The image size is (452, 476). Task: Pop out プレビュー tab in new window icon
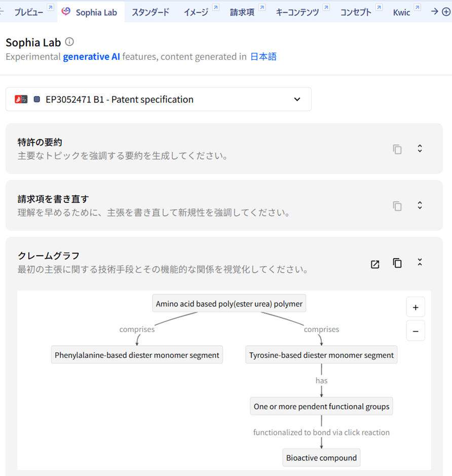coord(51,7)
